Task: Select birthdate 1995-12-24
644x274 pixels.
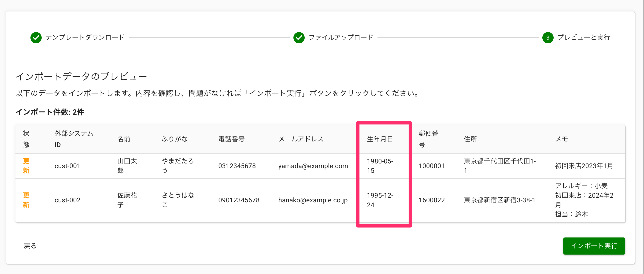Action: (380, 200)
